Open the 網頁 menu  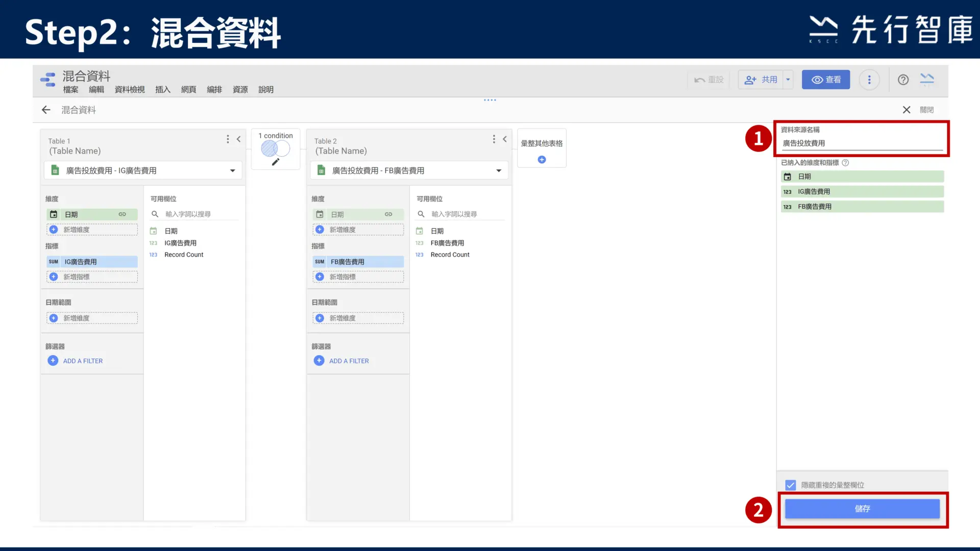tap(189, 90)
